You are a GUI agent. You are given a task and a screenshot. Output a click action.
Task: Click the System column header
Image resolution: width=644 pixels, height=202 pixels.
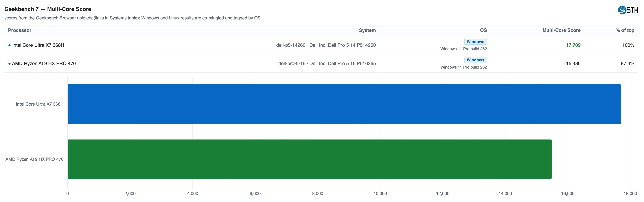367,30
